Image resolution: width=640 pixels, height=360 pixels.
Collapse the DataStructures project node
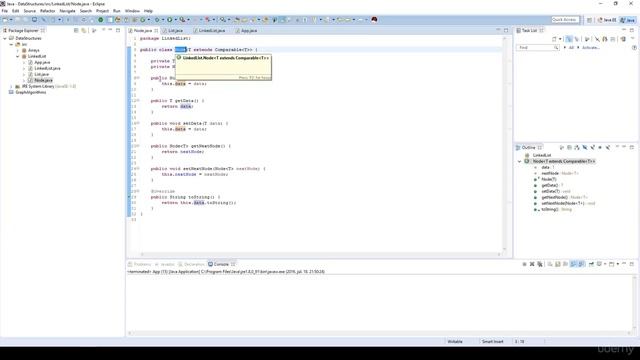5,38
